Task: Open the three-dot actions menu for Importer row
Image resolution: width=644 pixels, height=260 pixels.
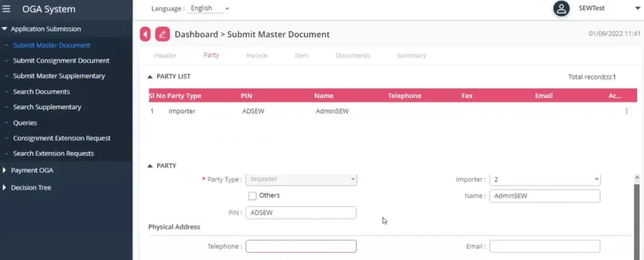Action: [x=626, y=111]
